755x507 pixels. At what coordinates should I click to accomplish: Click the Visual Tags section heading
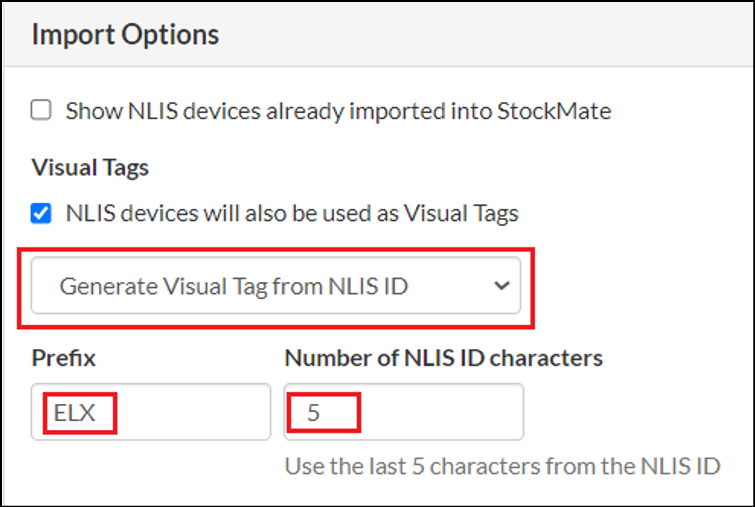(x=90, y=167)
